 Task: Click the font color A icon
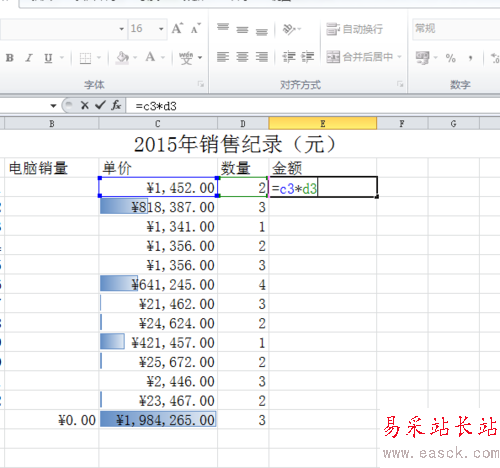(x=150, y=57)
